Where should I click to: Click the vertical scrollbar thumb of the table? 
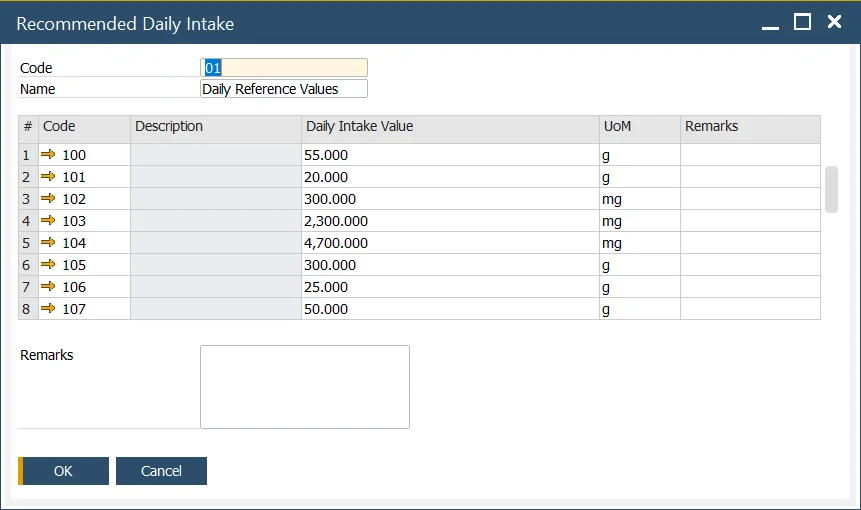coord(831,189)
